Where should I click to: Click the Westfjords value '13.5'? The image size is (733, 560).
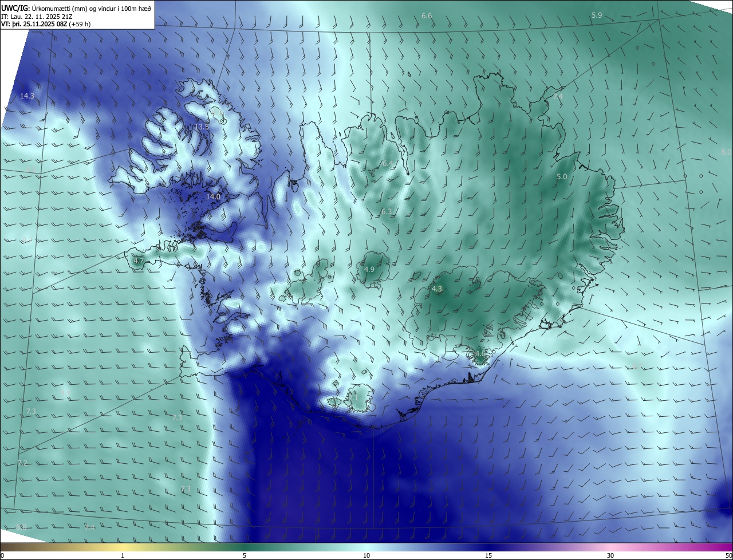point(202,127)
